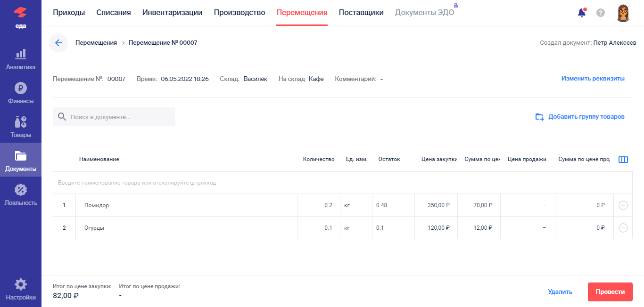Open Товары section in sidebar
This screenshot has height=307, width=644.
tap(21, 127)
